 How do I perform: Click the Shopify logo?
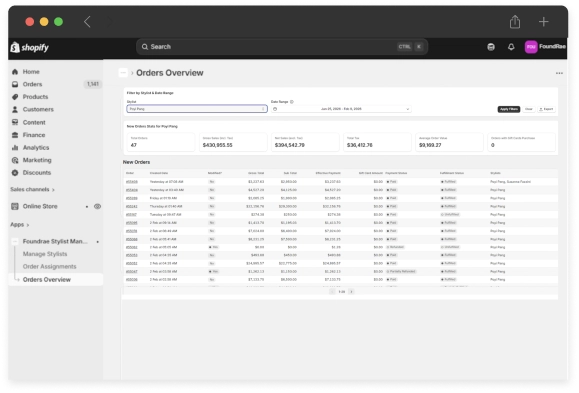[30, 47]
